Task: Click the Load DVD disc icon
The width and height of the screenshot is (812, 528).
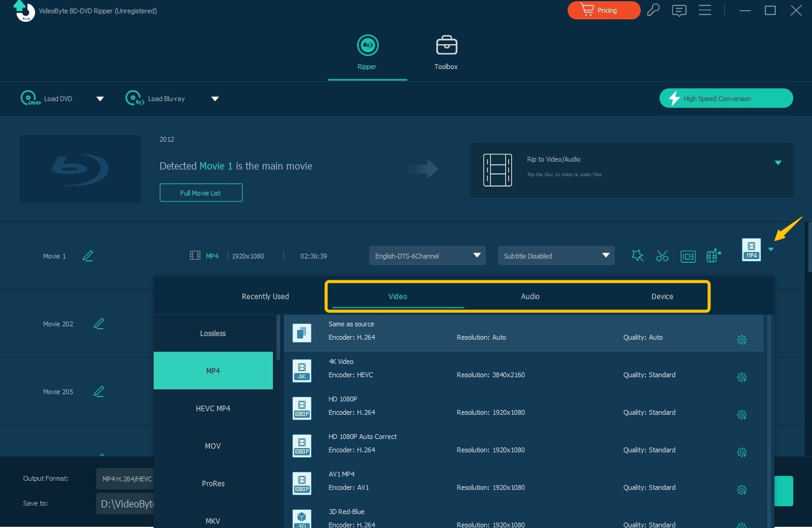Action: 30,97
